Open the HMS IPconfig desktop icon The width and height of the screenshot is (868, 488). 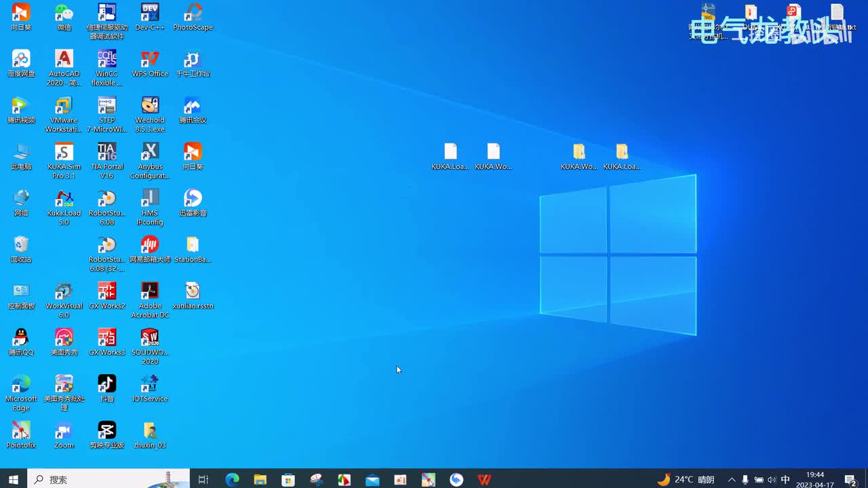click(150, 207)
